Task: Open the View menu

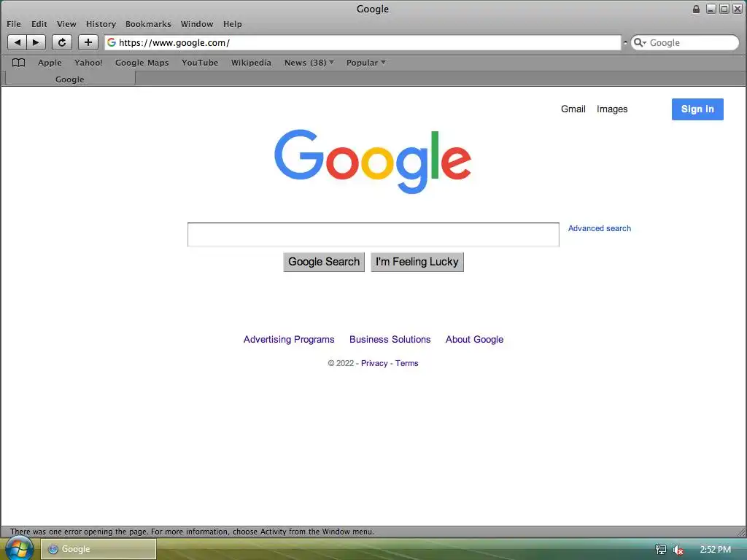Action: click(x=66, y=24)
